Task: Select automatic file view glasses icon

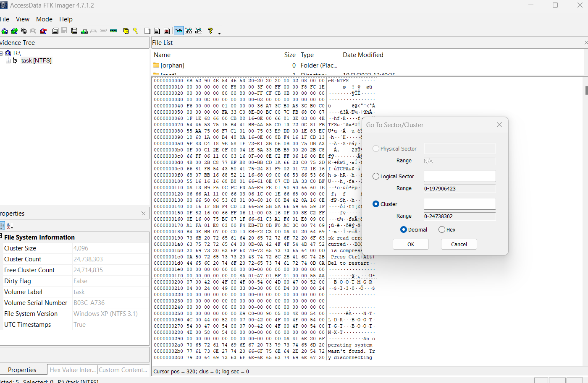Action: pyautogui.click(x=178, y=31)
